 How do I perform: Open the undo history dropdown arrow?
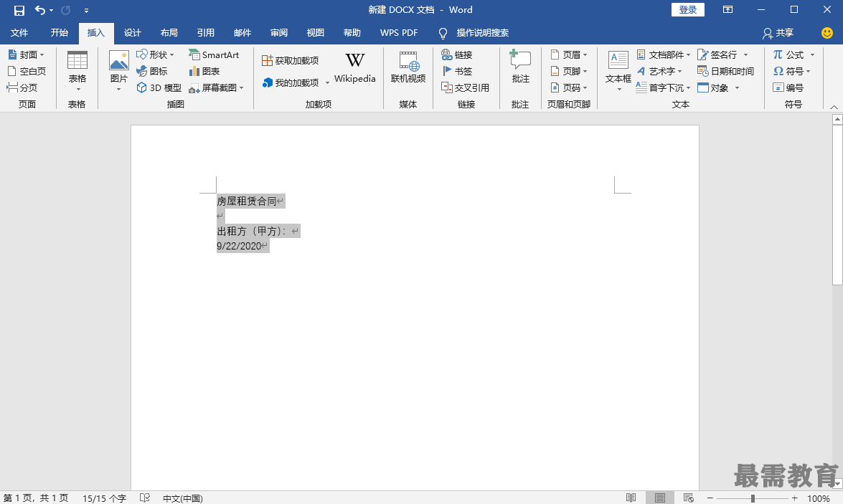click(52, 10)
